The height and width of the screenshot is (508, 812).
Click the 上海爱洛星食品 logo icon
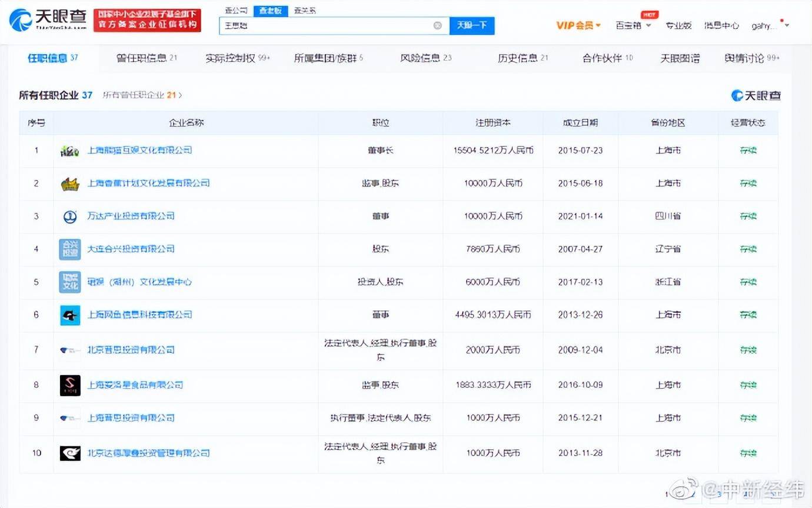tap(70, 385)
